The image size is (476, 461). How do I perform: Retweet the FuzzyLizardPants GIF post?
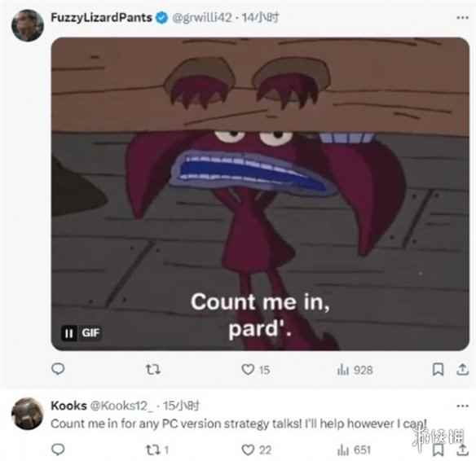point(153,370)
